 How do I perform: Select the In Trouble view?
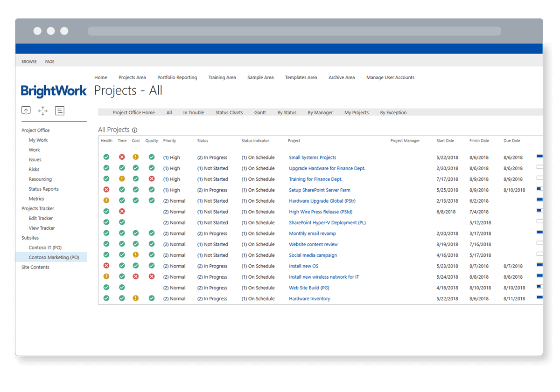194,112
